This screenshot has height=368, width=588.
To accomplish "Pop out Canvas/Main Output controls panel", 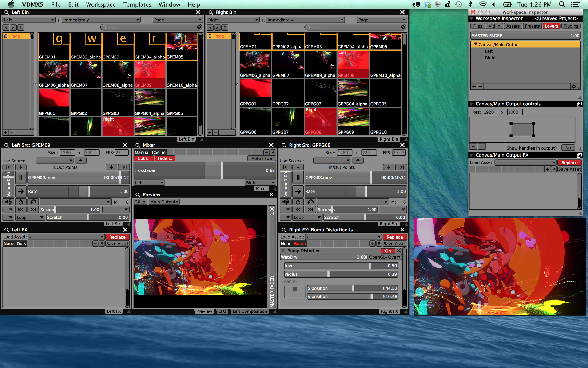I will pyautogui.click(x=579, y=104).
